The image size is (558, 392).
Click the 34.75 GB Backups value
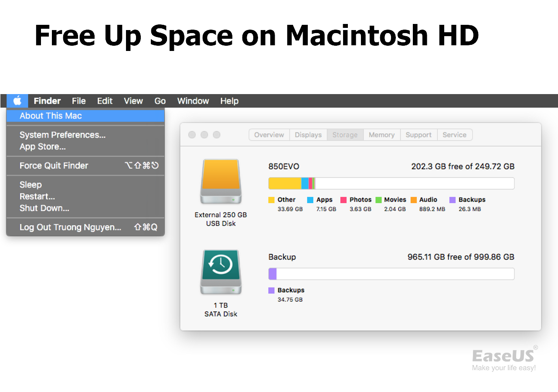[x=290, y=300]
